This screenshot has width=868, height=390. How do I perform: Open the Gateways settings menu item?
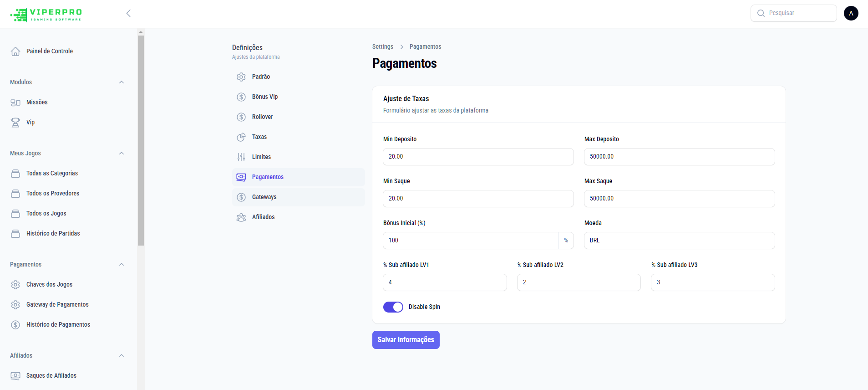point(264,197)
